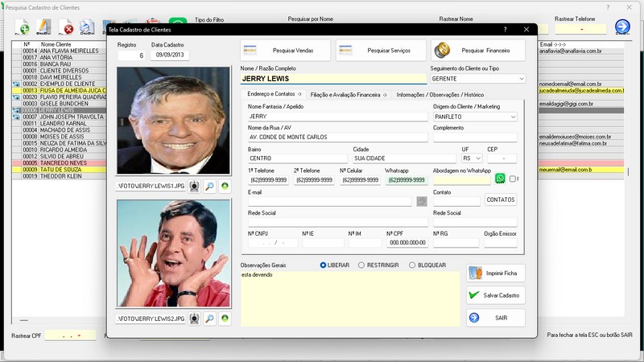Click the Nº CNPJ field
The width and height of the screenshot is (644, 362).
pos(273,243)
